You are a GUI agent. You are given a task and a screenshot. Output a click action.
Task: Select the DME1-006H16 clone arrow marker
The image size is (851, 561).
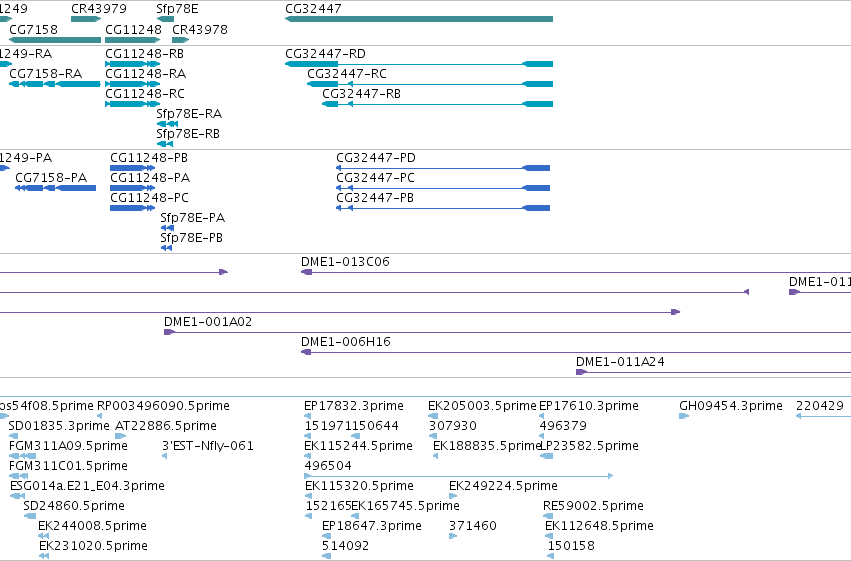[306, 352]
